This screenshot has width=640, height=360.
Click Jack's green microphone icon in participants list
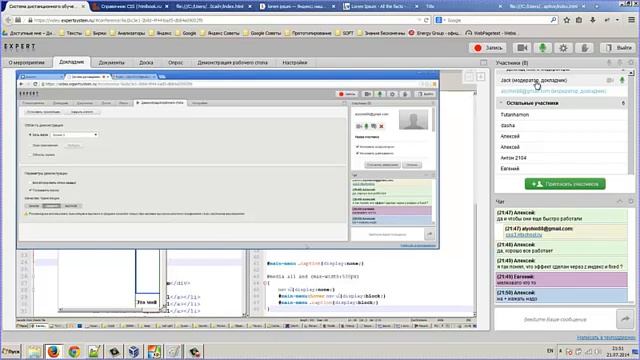(x=622, y=80)
